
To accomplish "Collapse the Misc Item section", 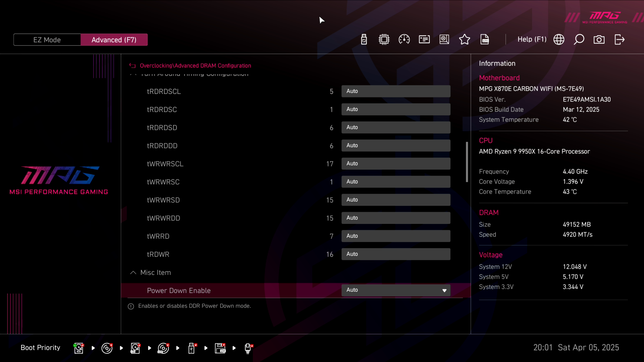I will click(x=133, y=273).
